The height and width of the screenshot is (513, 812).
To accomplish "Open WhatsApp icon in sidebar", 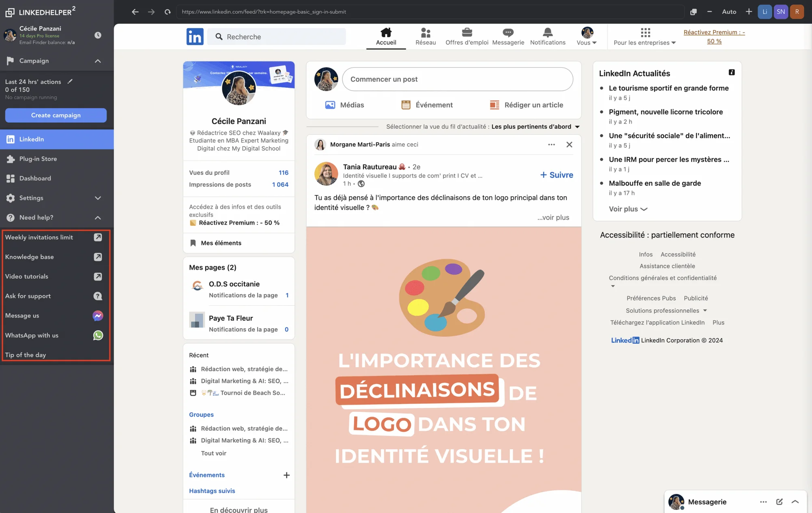I will 98,335.
